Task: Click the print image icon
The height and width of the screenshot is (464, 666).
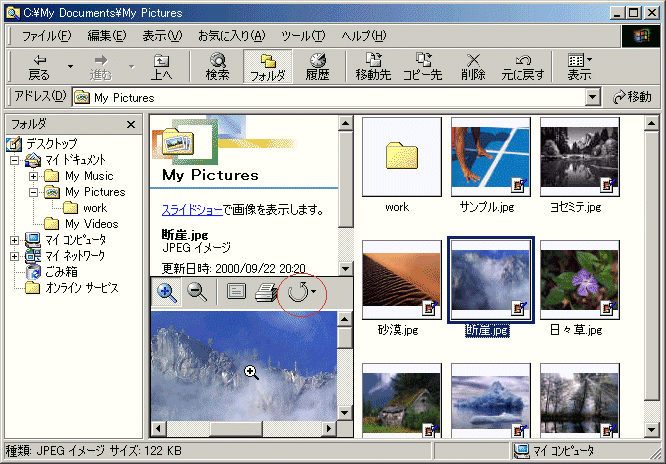Action: pyautogui.click(x=266, y=292)
